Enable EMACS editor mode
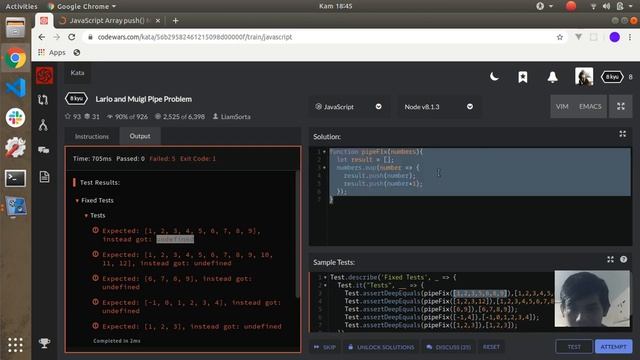This screenshot has height=360, width=640. pyautogui.click(x=590, y=107)
